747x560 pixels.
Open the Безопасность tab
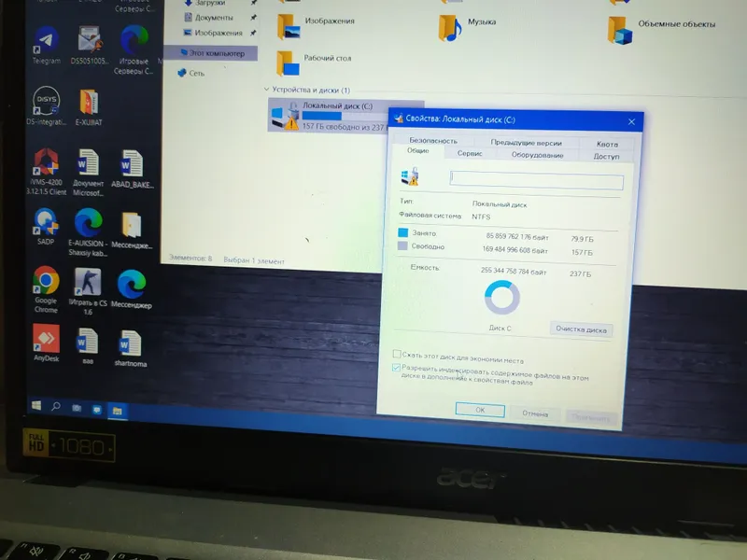tap(433, 141)
